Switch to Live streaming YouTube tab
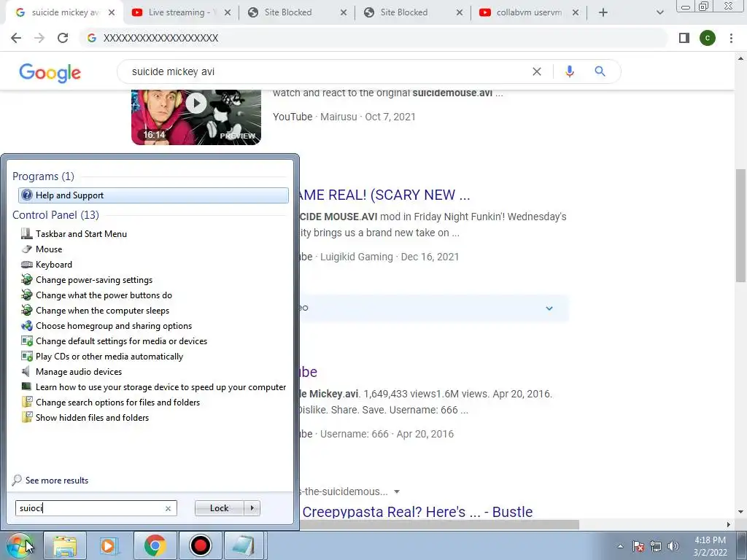The height and width of the screenshot is (560, 747). (177, 13)
